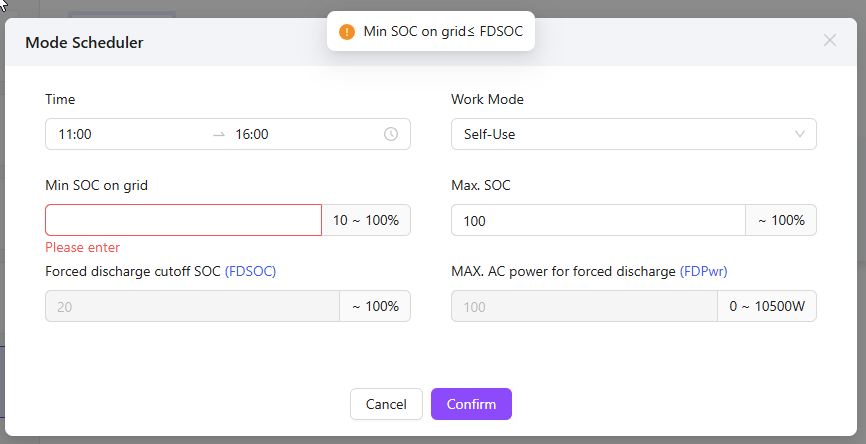Click the blue FDSOC abbreviation link
The height and width of the screenshot is (444, 866).
click(249, 271)
